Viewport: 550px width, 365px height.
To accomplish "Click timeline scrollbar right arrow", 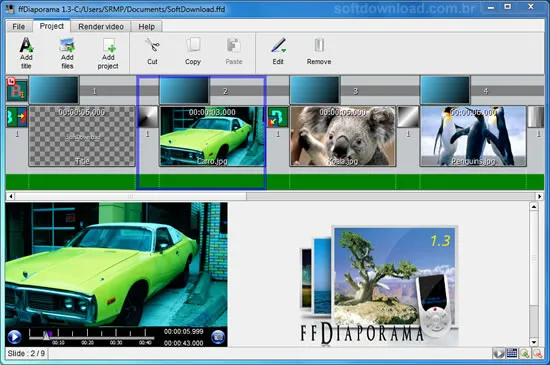I will click(539, 196).
